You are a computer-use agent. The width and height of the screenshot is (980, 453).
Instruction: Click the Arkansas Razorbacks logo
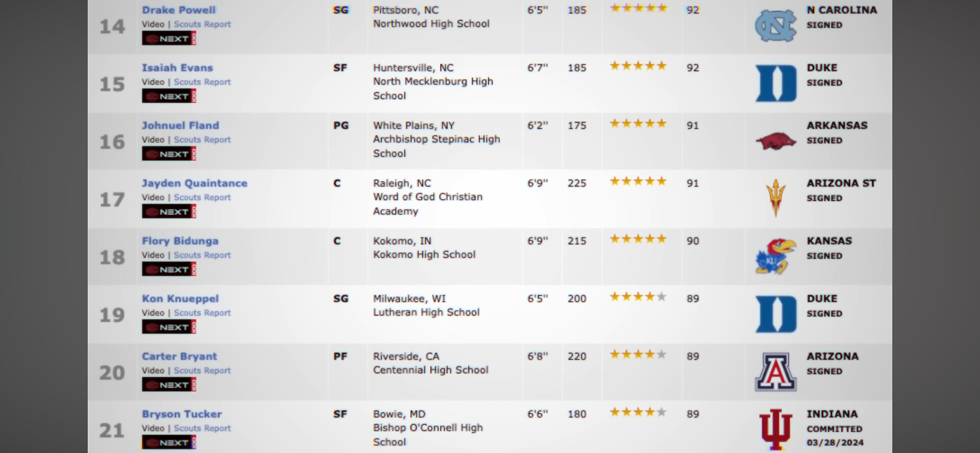pyautogui.click(x=775, y=141)
